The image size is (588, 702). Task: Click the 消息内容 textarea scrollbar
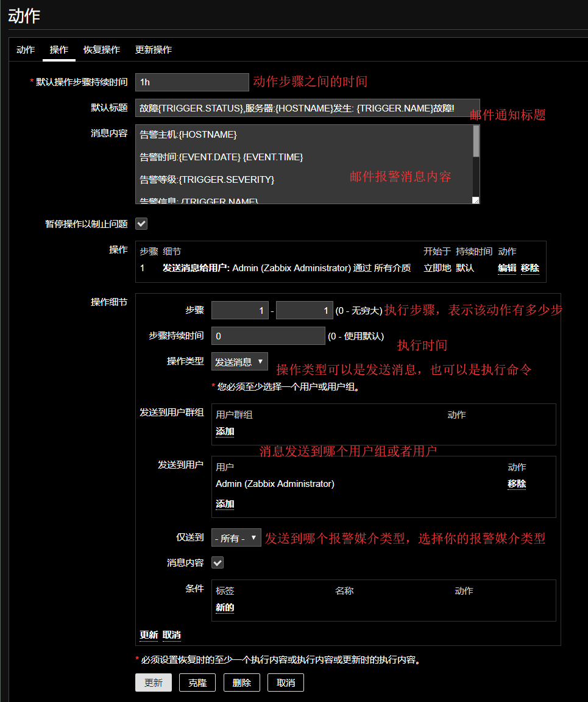point(476,142)
